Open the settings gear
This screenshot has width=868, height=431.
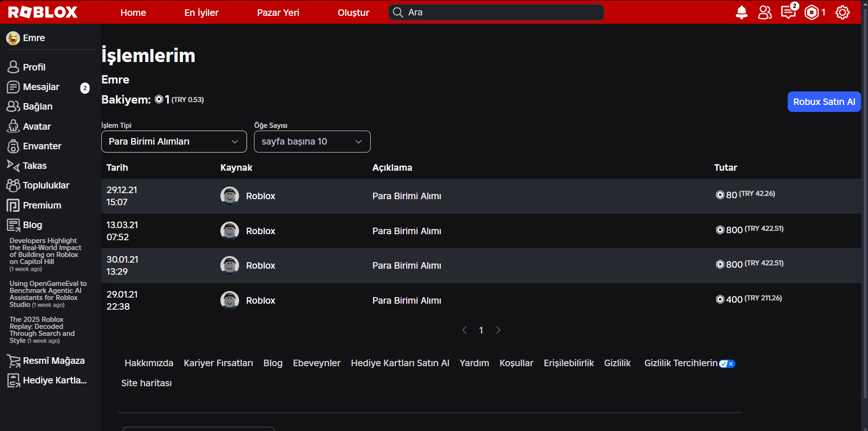(842, 13)
